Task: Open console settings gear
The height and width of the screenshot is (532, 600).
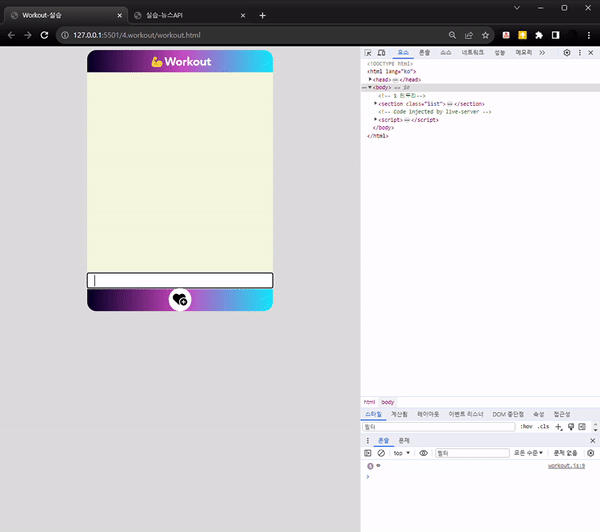Action: (x=591, y=453)
